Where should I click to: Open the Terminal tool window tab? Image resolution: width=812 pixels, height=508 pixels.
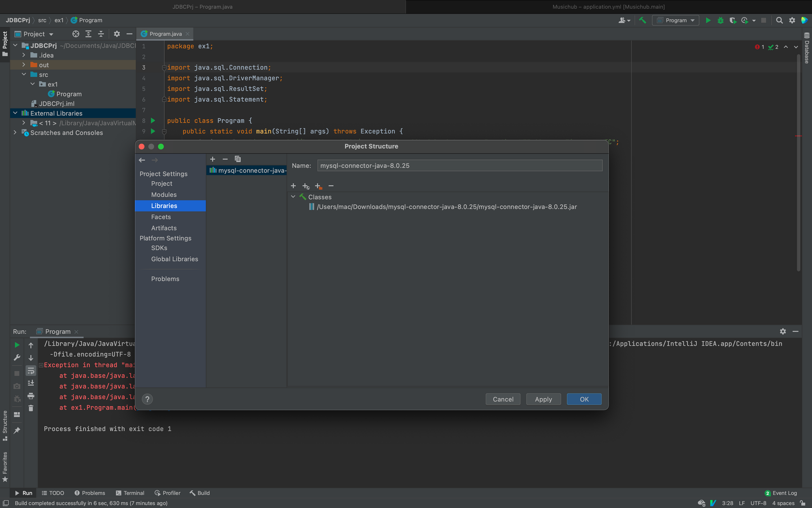click(130, 493)
